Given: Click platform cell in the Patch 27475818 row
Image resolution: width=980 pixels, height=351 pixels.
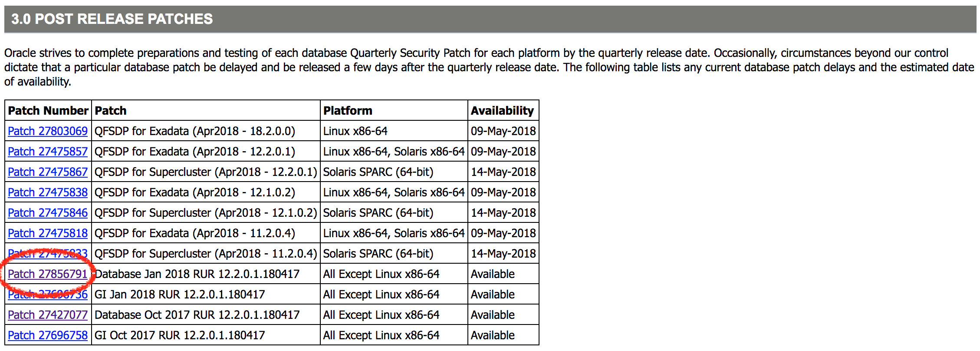Looking at the screenshot, I should point(394,233).
